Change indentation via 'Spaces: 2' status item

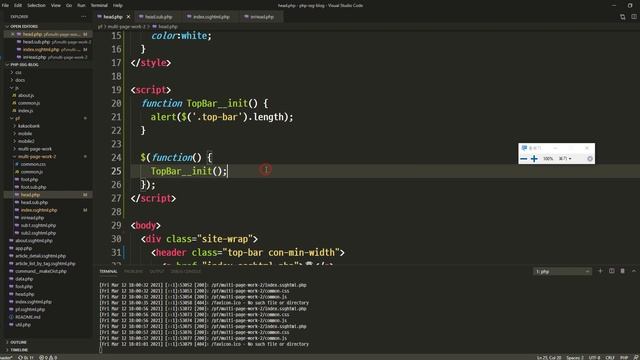point(575,358)
